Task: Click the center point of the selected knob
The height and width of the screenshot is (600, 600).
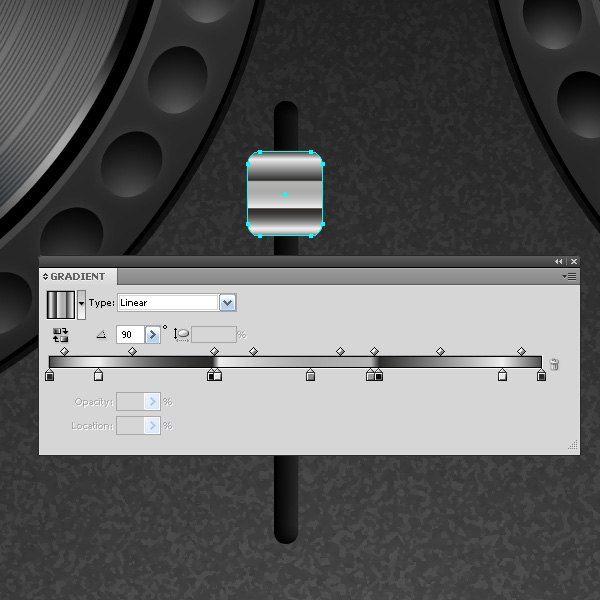Action: click(x=285, y=194)
